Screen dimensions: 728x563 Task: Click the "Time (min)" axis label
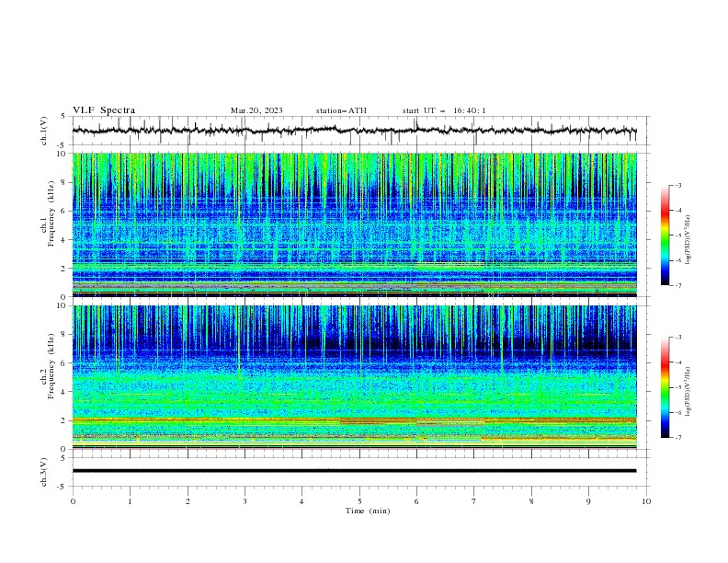click(368, 511)
